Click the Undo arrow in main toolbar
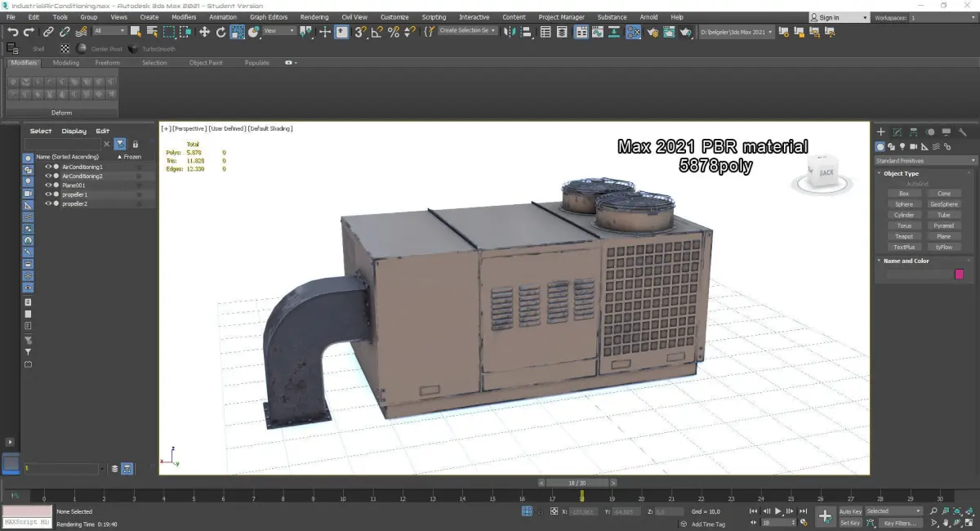Screen dimensions: 980x531 click(x=12, y=32)
